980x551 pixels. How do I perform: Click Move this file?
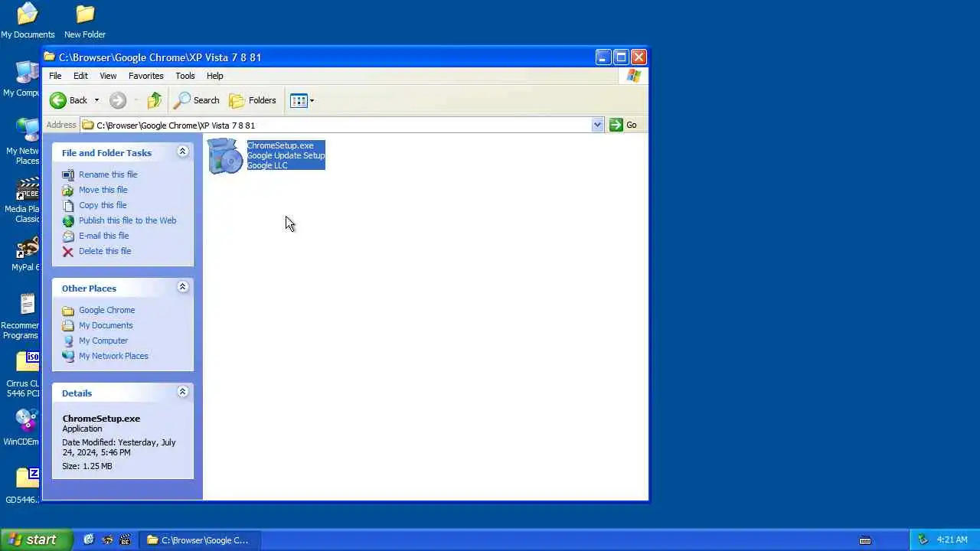click(x=103, y=190)
